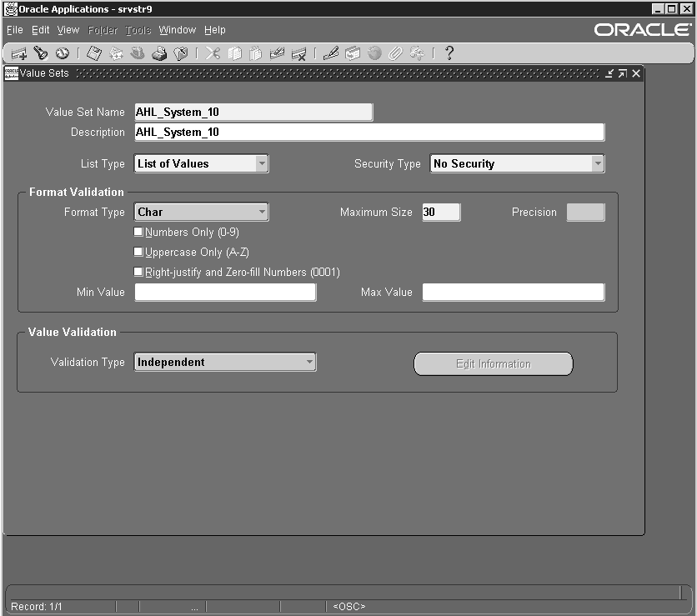Click the Switch Responsibilities hat icon

tap(138, 53)
